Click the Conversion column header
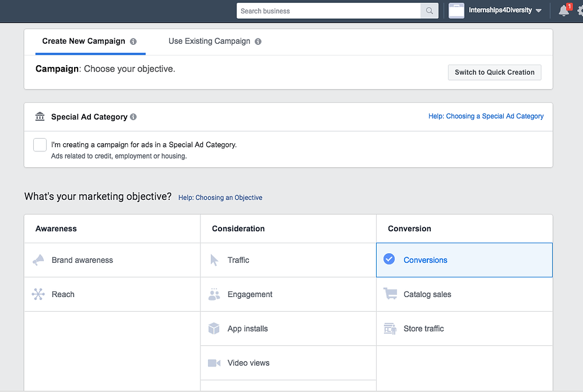 409,229
